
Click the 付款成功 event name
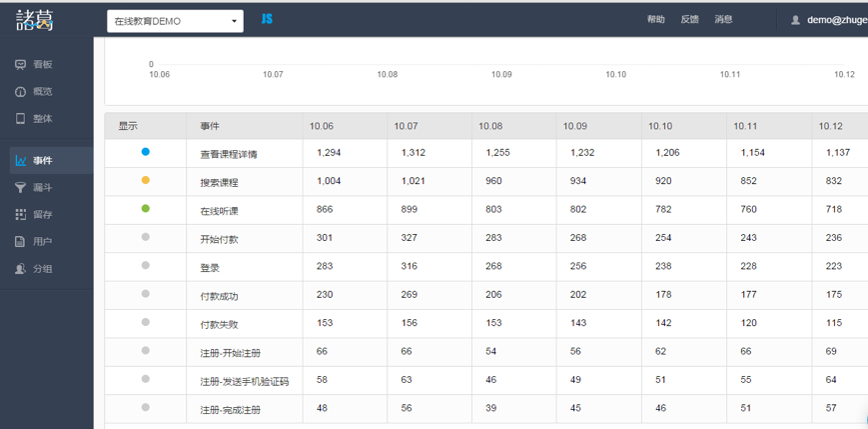(x=219, y=297)
